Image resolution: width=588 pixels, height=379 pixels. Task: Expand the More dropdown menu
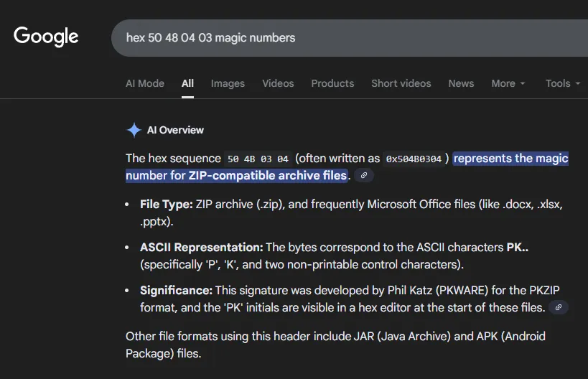(508, 83)
